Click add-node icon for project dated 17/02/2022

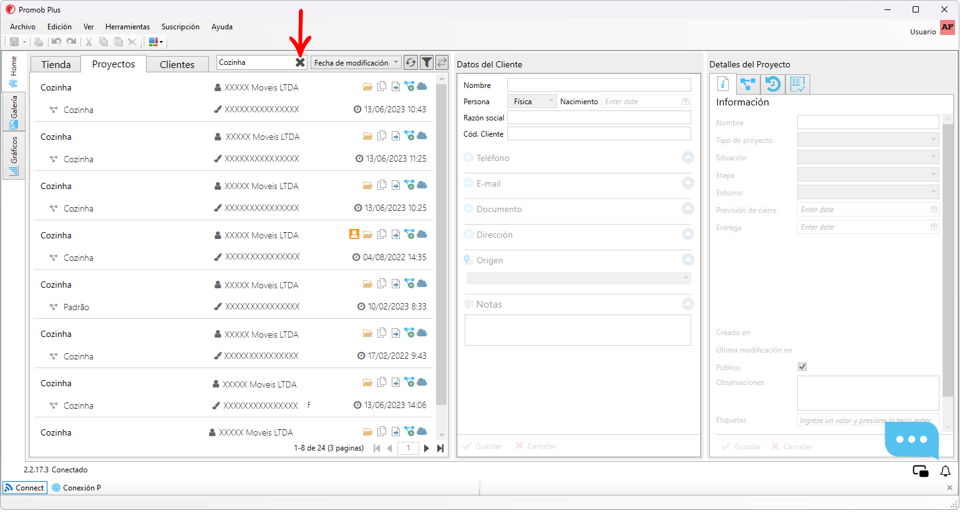coord(409,333)
